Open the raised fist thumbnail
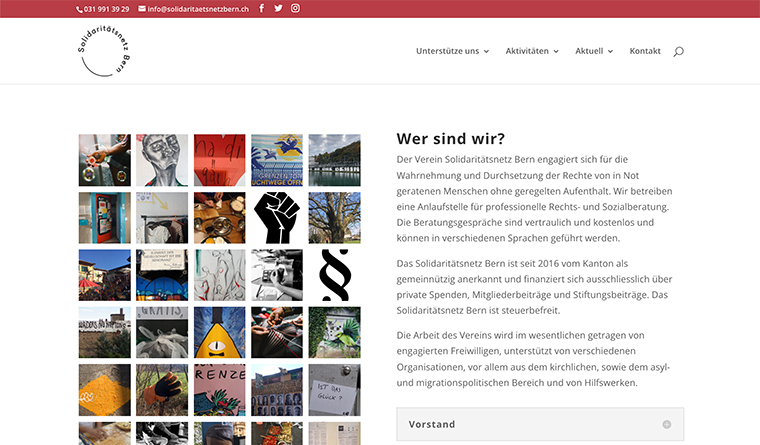The image size is (760, 445). pos(277,218)
